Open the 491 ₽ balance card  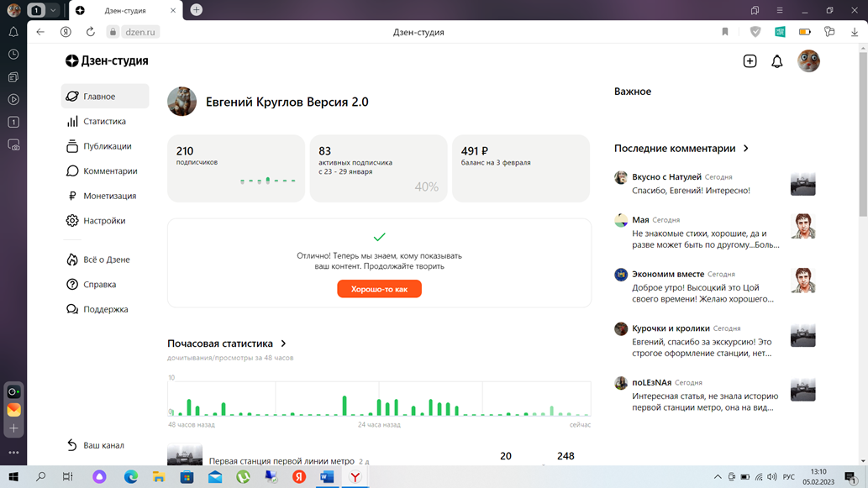pos(521,168)
